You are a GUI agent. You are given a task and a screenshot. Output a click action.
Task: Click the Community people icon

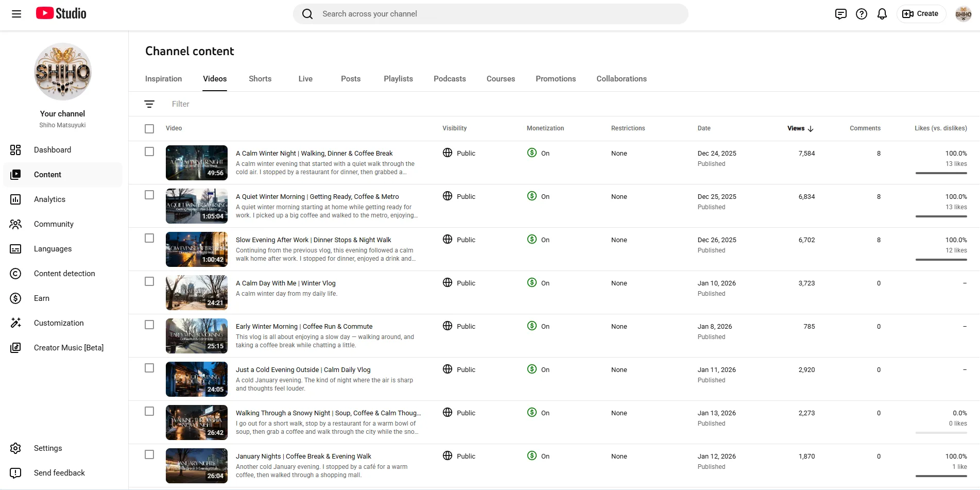coord(15,224)
